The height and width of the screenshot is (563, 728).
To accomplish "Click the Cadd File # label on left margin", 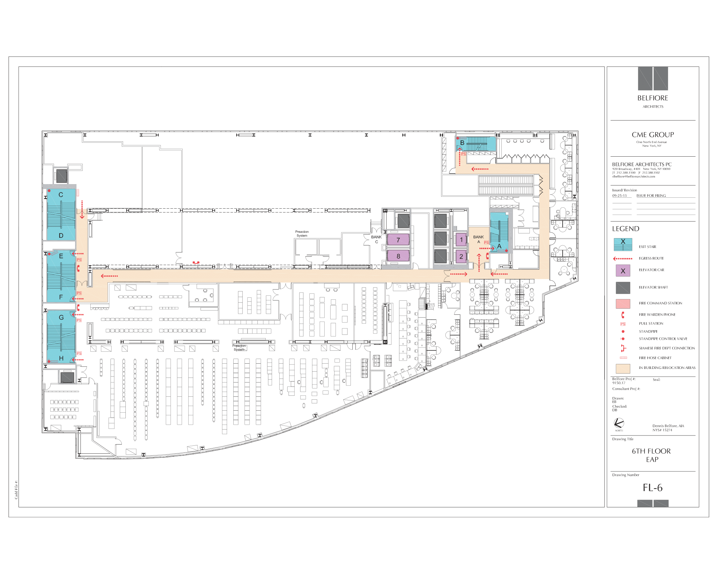I will coord(16,489).
